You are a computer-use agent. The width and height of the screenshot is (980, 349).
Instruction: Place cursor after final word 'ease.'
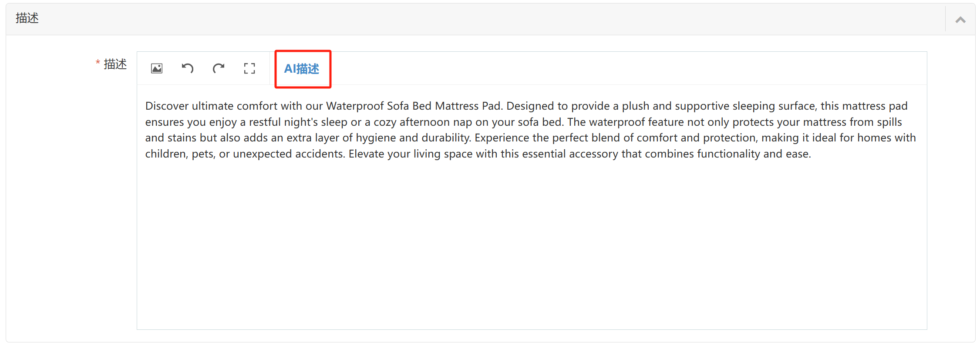tap(811, 154)
